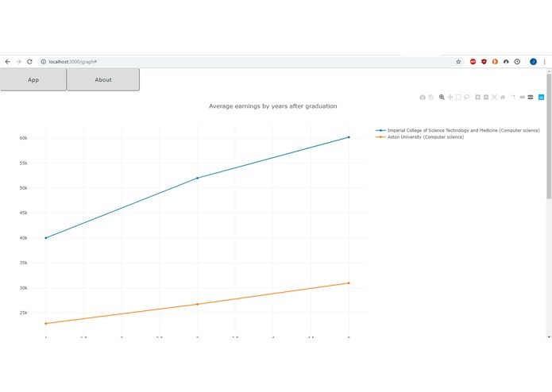Open the DuckDuckGo extension

[x=495, y=62]
